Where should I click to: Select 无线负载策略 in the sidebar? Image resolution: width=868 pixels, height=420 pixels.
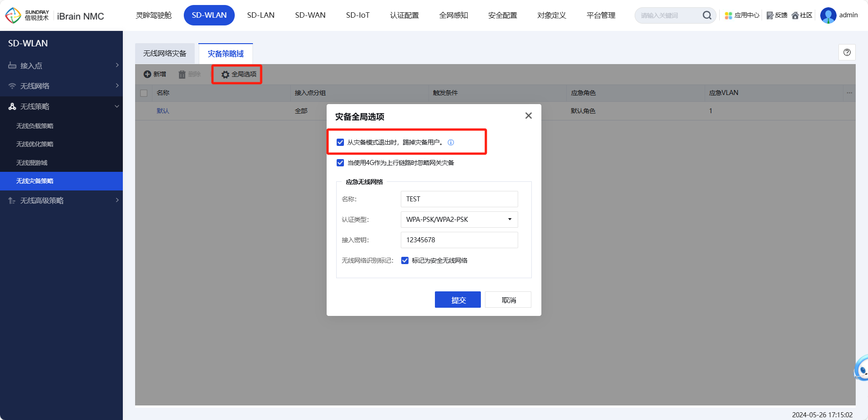coord(61,126)
